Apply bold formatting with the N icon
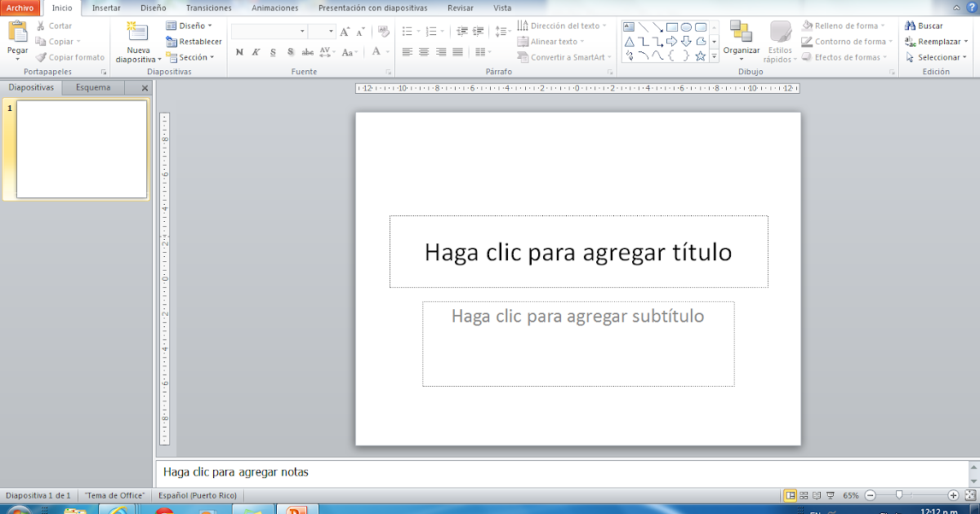980x514 pixels. pos(239,51)
